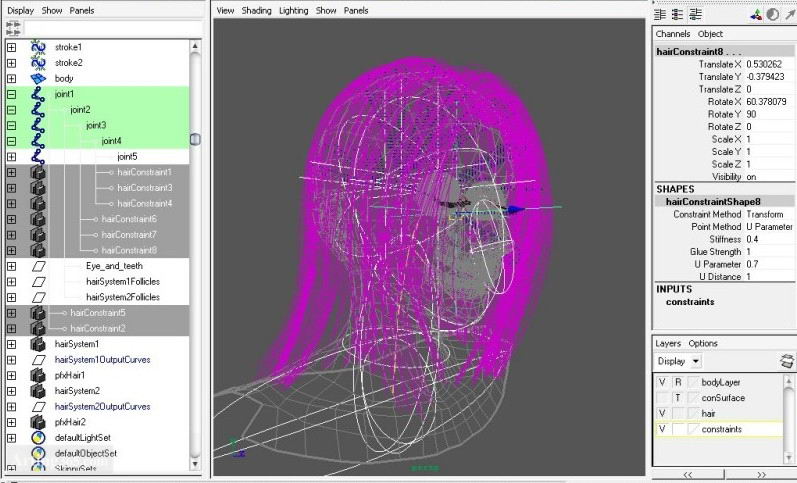Viewport: 797px width, 483px height.
Task: Toggle visibility of the bodyLayer
Action: click(x=661, y=382)
